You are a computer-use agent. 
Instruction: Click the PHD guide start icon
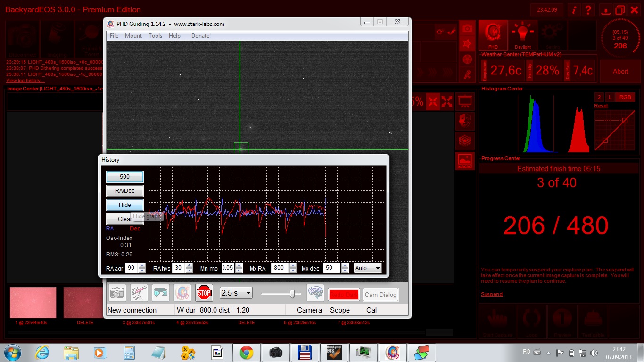click(182, 293)
